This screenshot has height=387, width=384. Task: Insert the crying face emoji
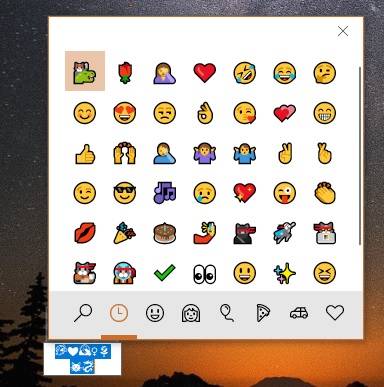(205, 193)
